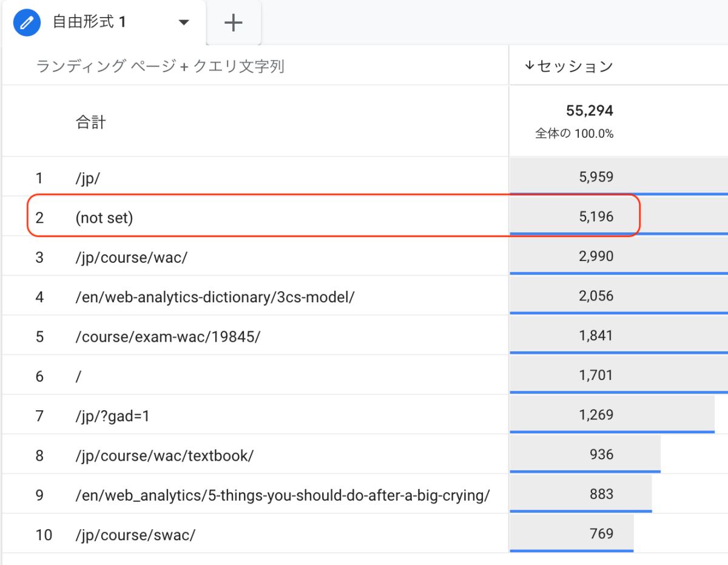Click the sessions value 936

(x=602, y=455)
